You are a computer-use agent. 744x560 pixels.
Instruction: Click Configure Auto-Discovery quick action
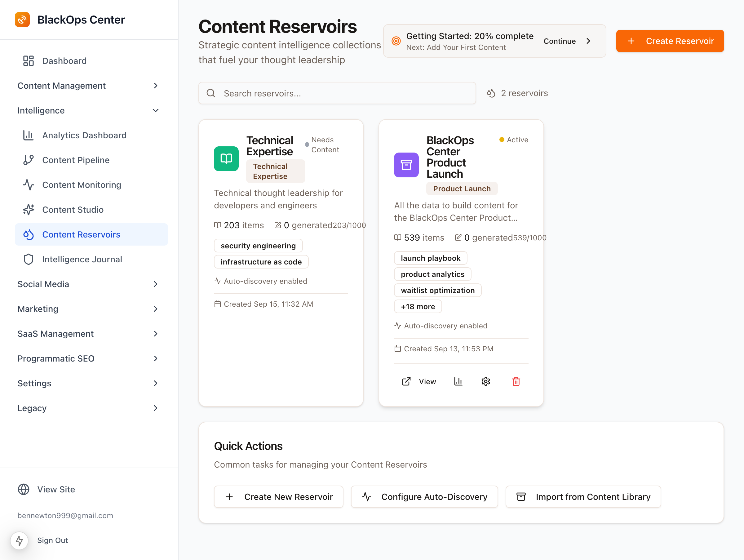pyautogui.click(x=424, y=497)
